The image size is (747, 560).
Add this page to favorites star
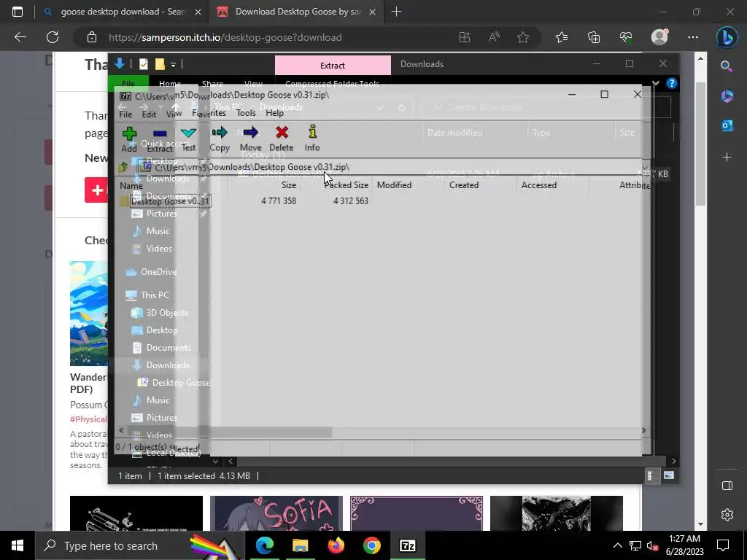tap(523, 37)
